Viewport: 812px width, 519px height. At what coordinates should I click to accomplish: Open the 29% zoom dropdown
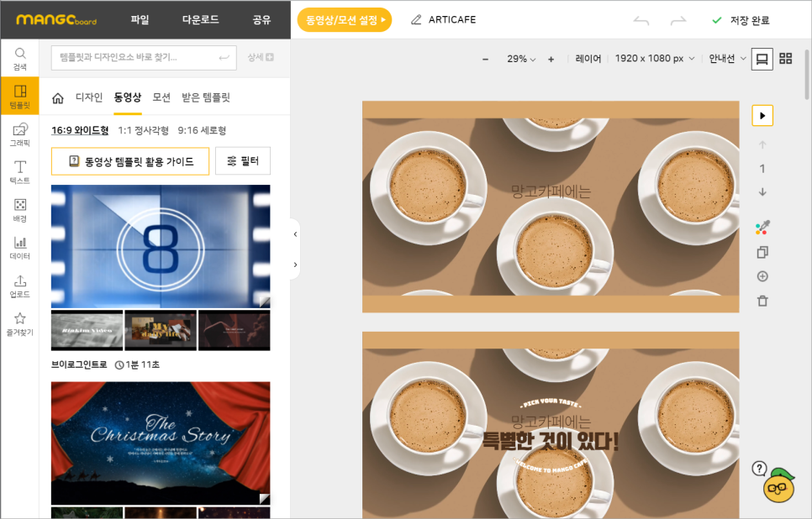pyautogui.click(x=521, y=59)
